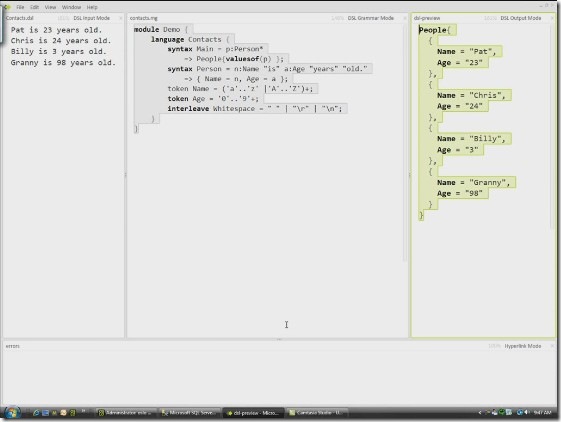Close the contacts.mg pane

(405, 18)
